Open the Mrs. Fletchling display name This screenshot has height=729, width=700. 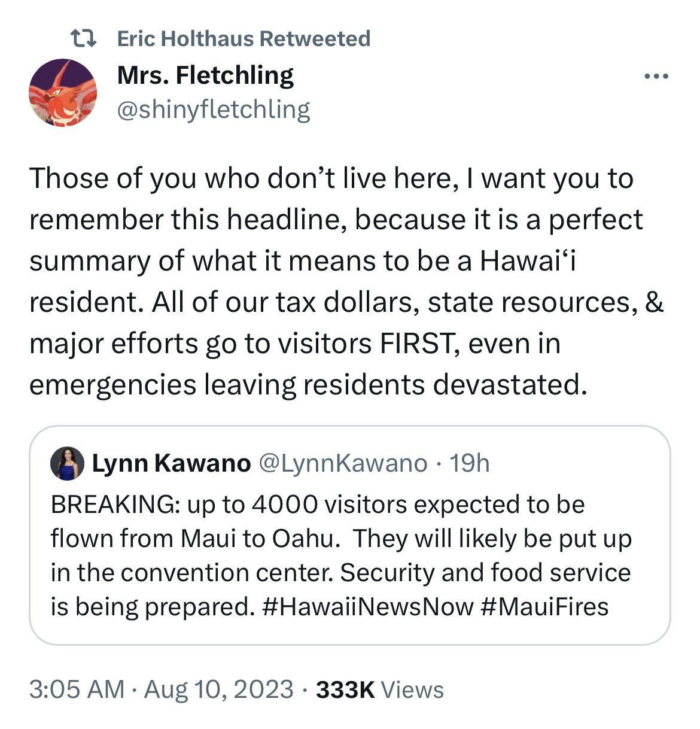[205, 75]
